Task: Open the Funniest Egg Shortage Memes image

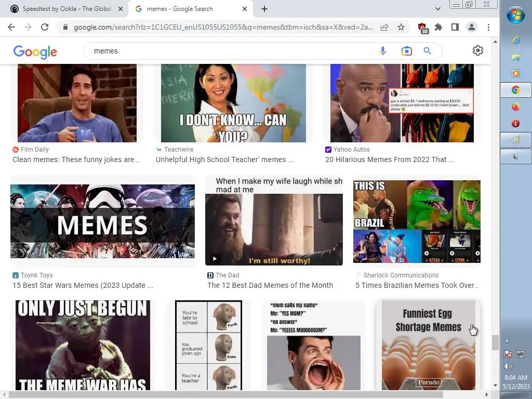Action: coord(429,345)
